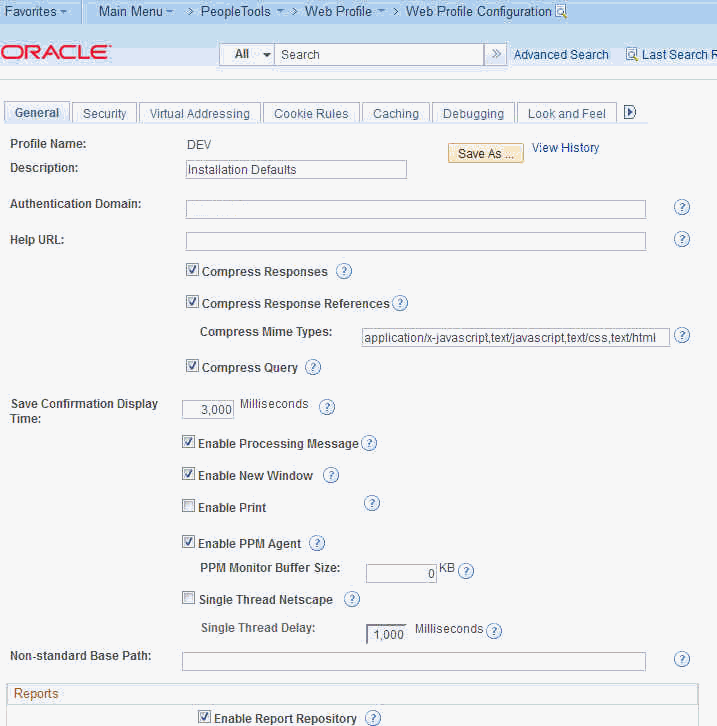Viewport: 717px width, 726px height.
Task: Disable Enable Processing Message checkbox
Action: click(x=188, y=442)
